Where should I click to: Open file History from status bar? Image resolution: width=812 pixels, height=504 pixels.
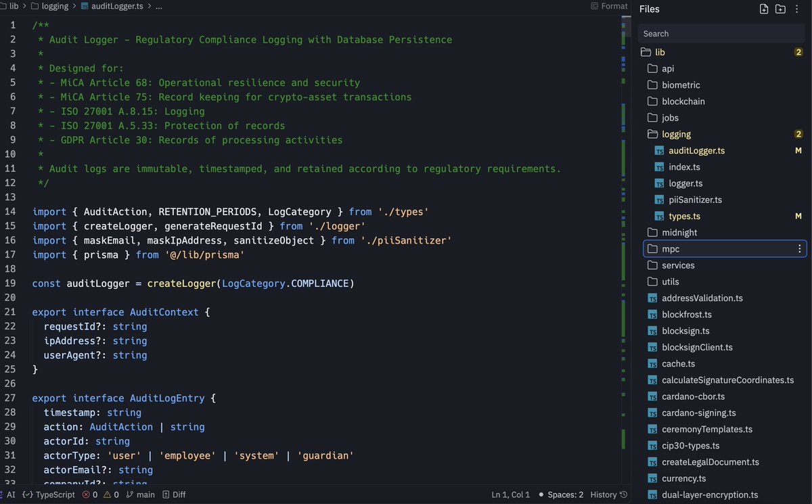(609, 495)
